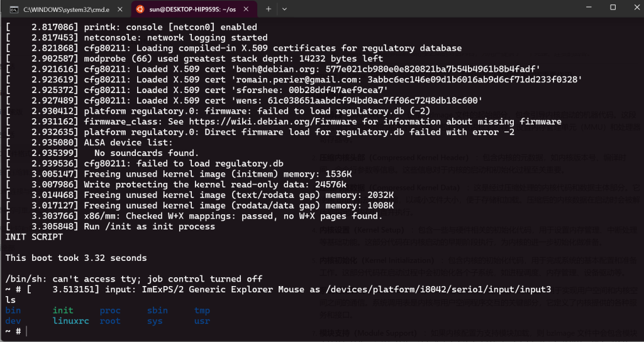
Task: Click the cursor at the last shell prompt
Action: tap(27, 331)
